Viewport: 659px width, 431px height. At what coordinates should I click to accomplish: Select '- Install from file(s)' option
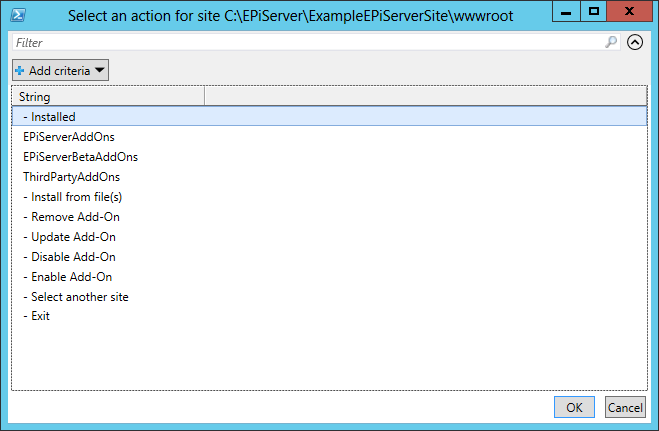(72, 197)
